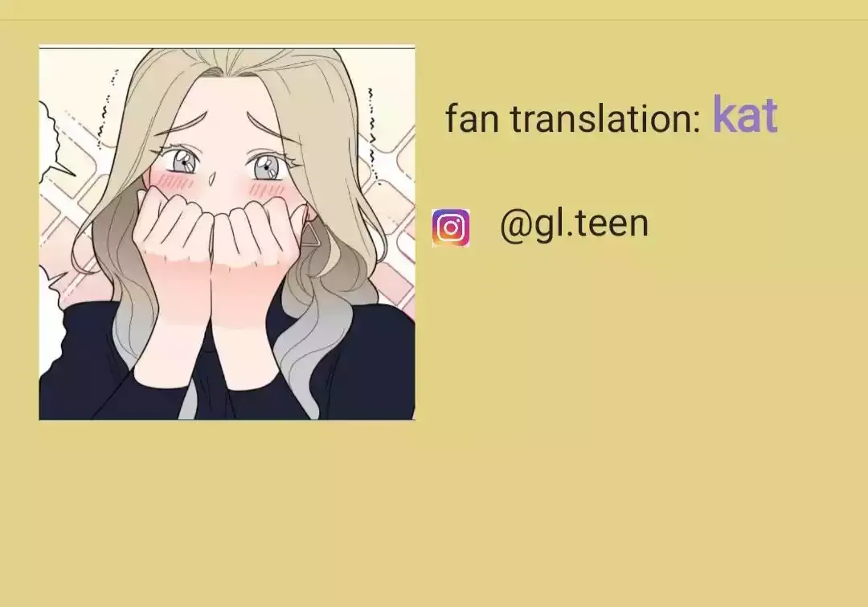Click the pink blush mark on the cheek

tap(173, 181)
